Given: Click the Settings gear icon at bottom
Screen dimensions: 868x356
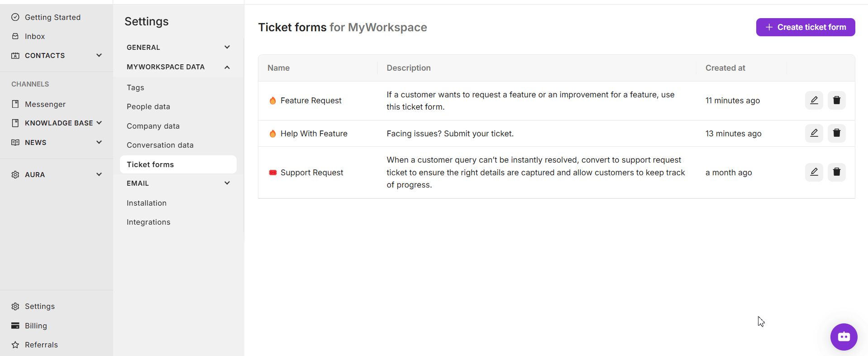Looking at the screenshot, I should [x=15, y=306].
